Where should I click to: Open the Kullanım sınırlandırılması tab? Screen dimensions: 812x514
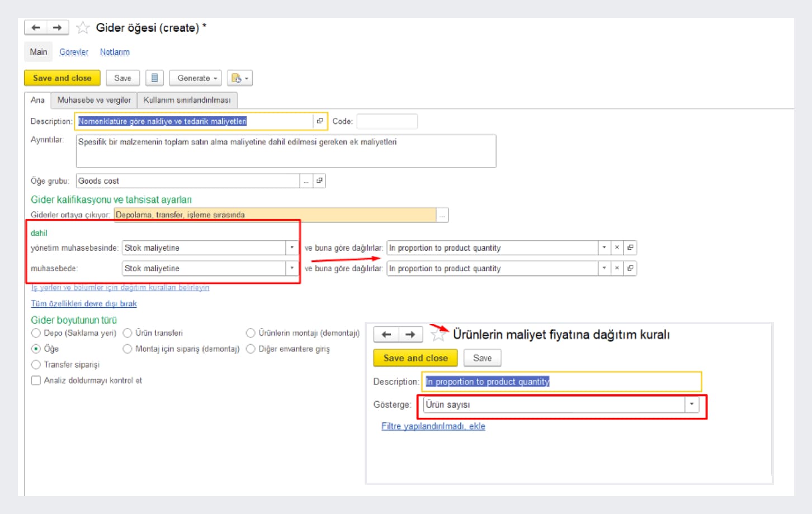(x=187, y=100)
